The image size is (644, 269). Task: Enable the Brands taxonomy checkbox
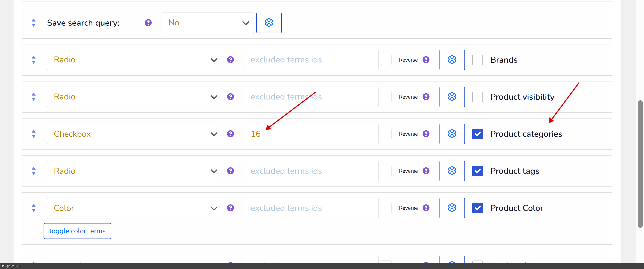(x=477, y=60)
